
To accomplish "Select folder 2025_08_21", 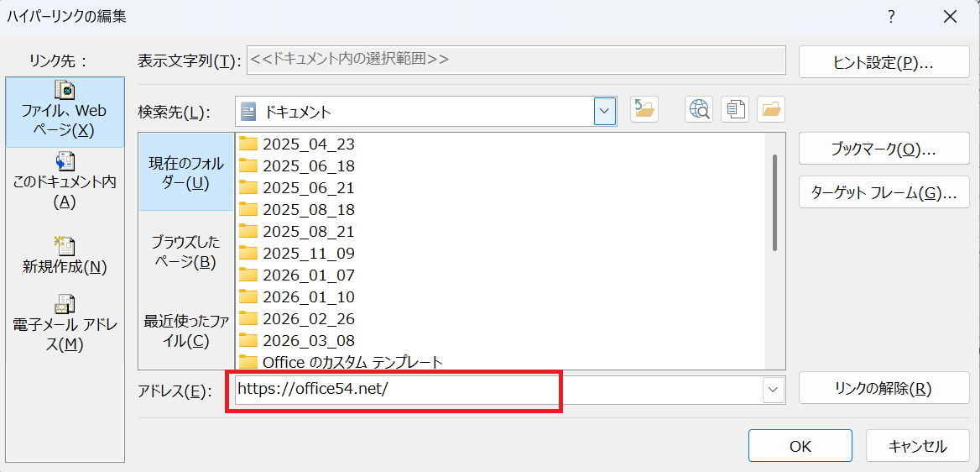I will click(x=297, y=232).
